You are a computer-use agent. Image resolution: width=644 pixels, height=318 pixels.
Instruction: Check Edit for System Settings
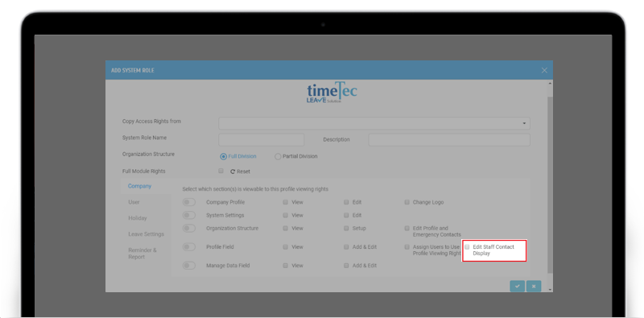pos(346,215)
